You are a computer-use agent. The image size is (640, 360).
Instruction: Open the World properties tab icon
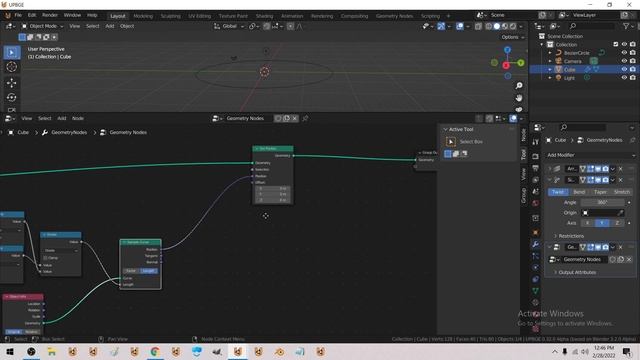(x=536, y=203)
